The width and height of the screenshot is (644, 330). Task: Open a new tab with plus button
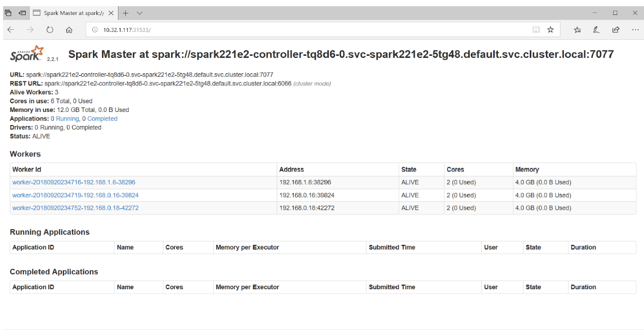[126, 13]
